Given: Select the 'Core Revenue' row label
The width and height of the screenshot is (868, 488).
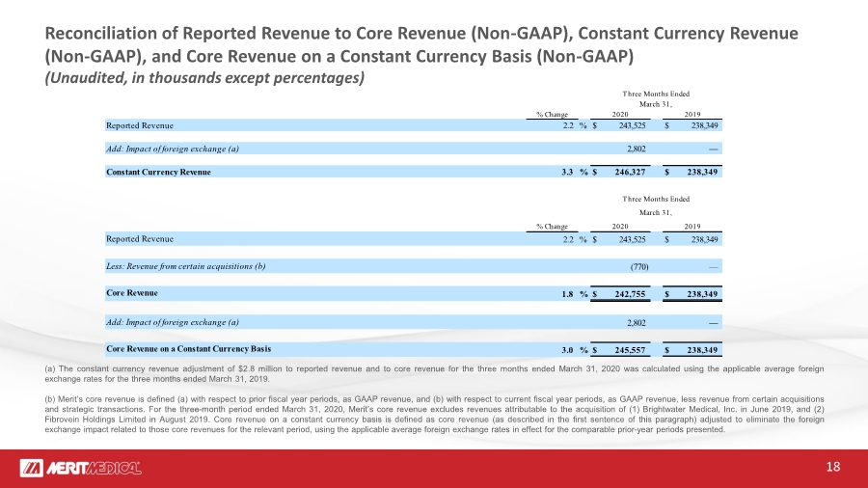Looking at the screenshot, I should point(132,293).
